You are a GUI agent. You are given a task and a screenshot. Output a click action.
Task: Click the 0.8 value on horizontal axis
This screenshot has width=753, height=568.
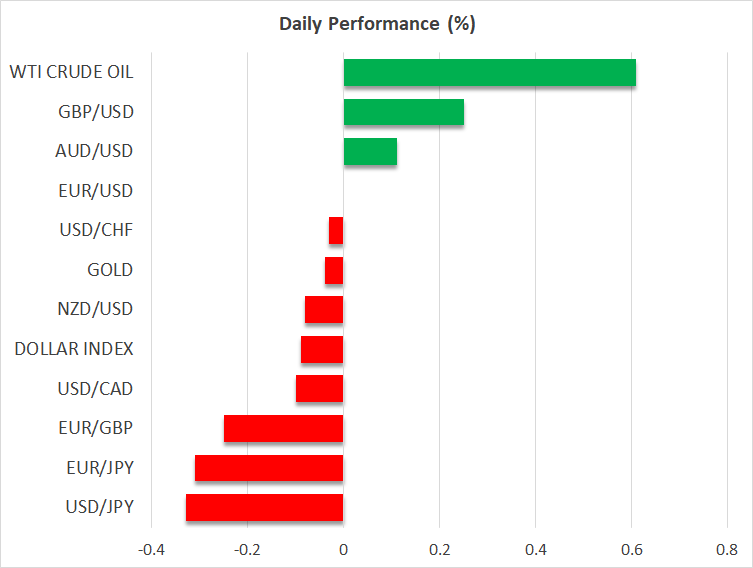727,550
